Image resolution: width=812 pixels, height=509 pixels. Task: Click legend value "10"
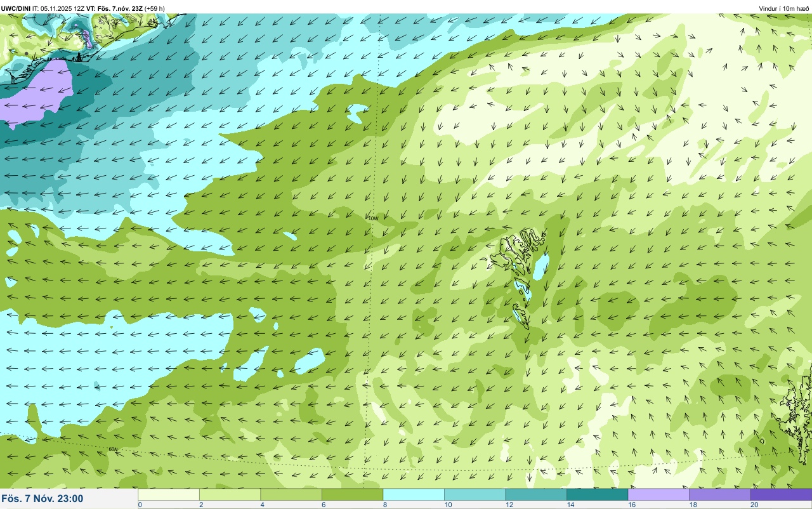point(448,505)
